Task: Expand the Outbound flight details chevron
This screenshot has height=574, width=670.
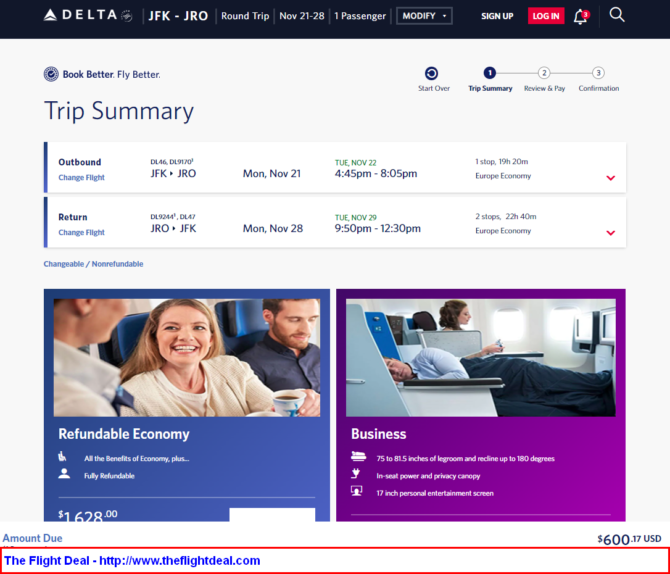Action: [611, 178]
